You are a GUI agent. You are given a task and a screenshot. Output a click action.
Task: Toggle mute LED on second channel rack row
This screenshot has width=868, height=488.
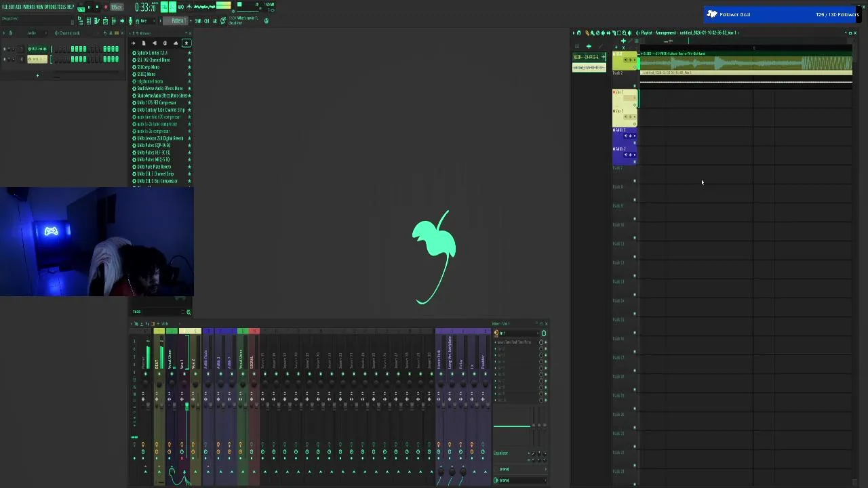[x=5, y=59]
